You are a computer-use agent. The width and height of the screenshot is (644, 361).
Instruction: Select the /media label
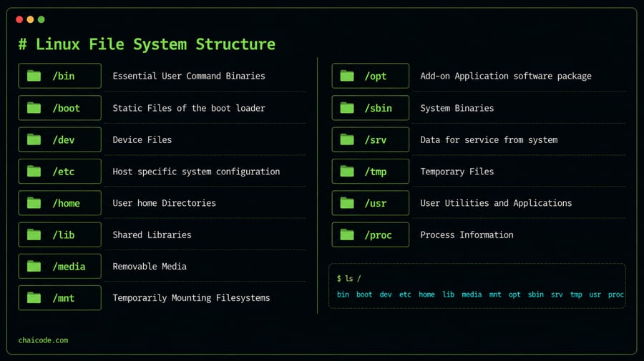[69, 267]
